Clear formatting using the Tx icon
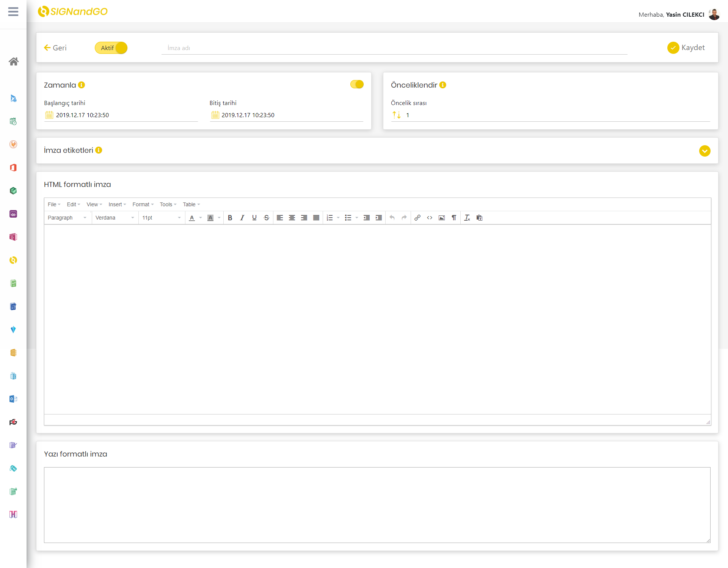The height and width of the screenshot is (568, 728). pos(467,218)
